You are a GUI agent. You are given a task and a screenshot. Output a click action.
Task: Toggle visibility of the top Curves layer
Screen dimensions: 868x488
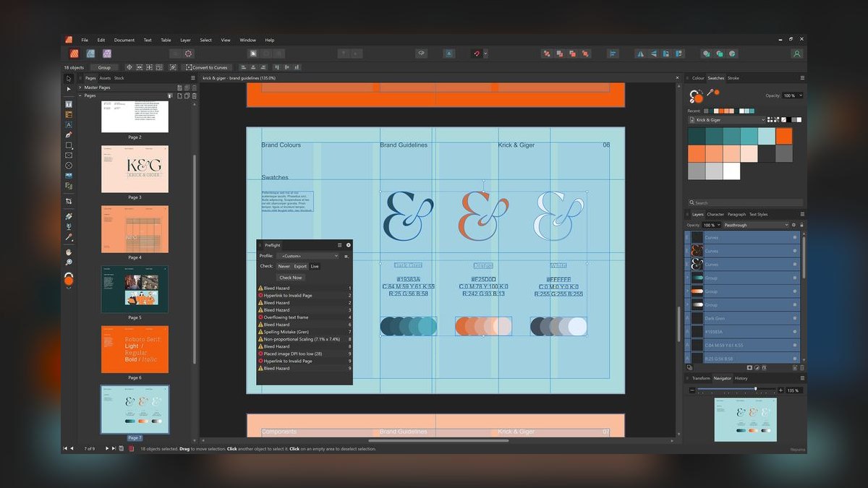coord(794,237)
